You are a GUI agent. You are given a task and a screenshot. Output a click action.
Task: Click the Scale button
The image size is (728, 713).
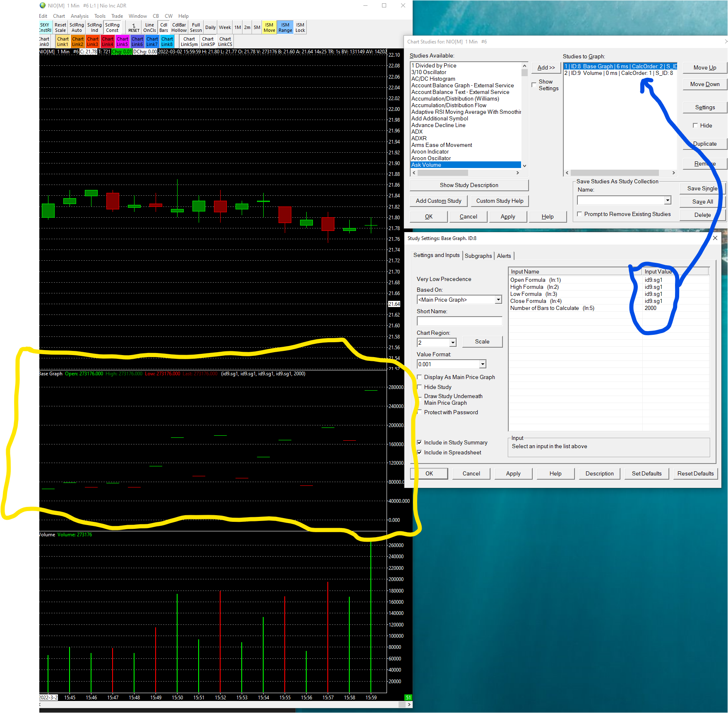pyautogui.click(x=482, y=341)
